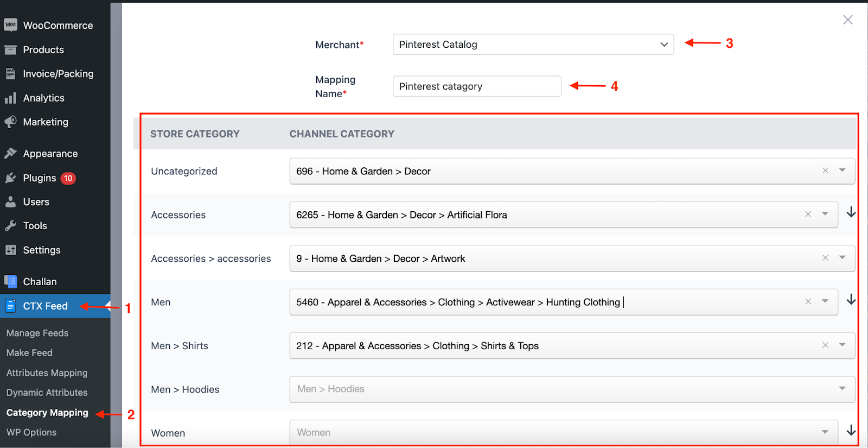Click the Plugins plug icon
Screen dimensions: 868x448
[10, 178]
